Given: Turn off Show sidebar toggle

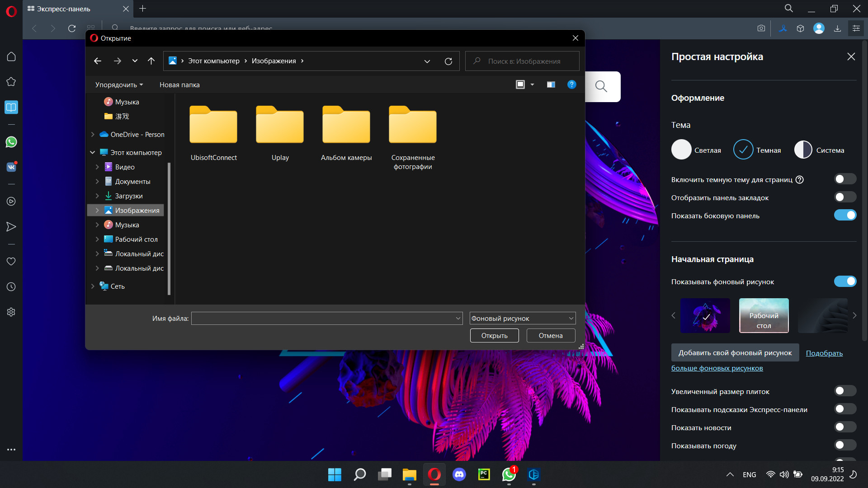Looking at the screenshot, I should 844,216.
